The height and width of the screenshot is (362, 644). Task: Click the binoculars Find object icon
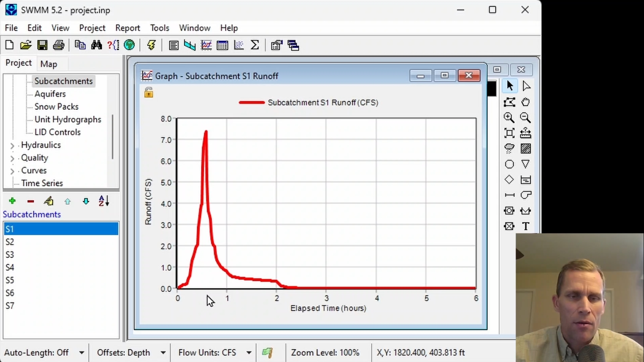(x=96, y=45)
